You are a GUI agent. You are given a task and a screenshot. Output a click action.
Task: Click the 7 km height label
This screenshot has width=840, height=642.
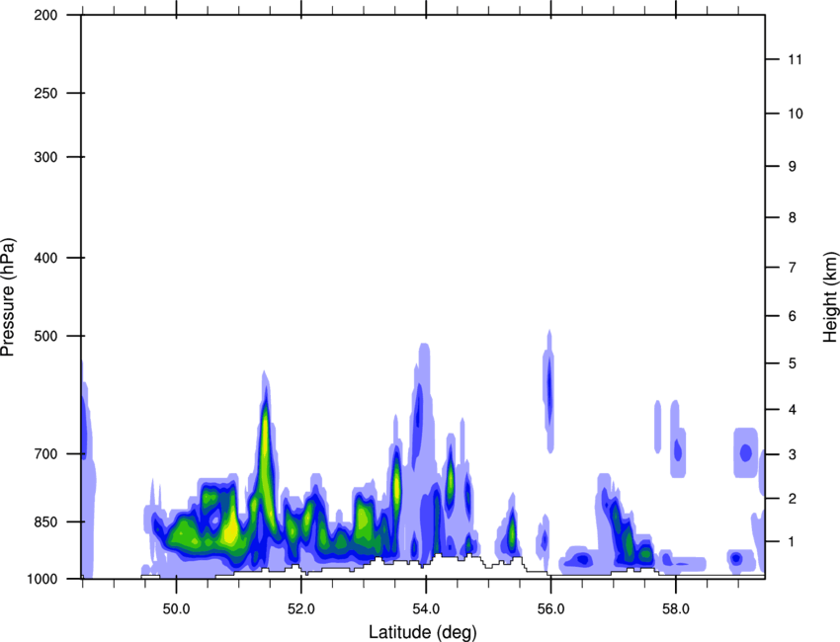(x=792, y=268)
